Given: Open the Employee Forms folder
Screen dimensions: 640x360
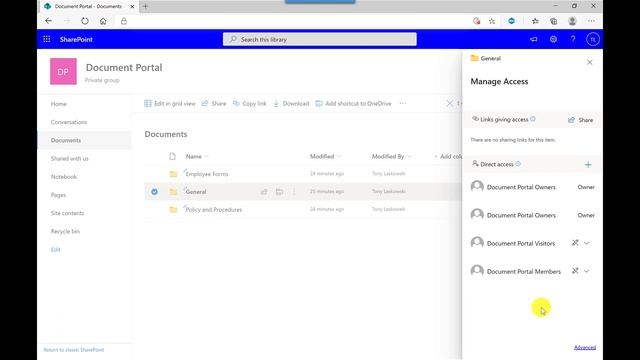Looking at the screenshot, I should click(x=207, y=174).
